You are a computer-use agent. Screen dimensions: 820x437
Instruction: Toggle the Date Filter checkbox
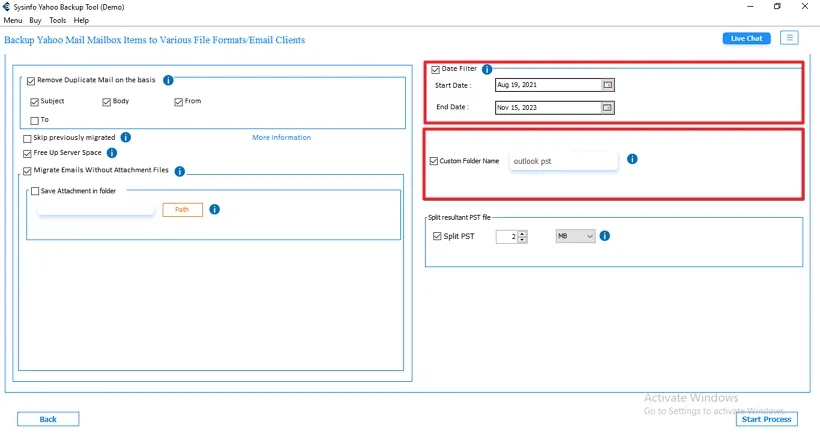(435, 69)
